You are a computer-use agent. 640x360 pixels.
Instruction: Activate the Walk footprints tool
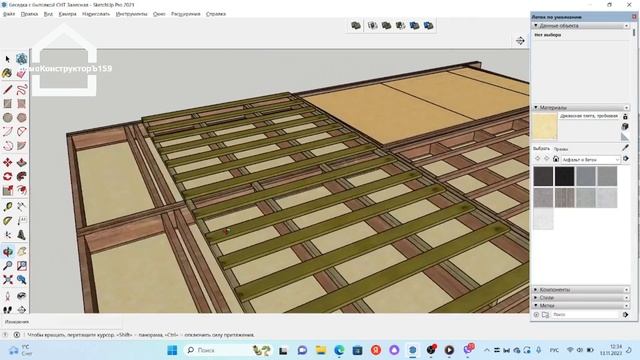7,310
